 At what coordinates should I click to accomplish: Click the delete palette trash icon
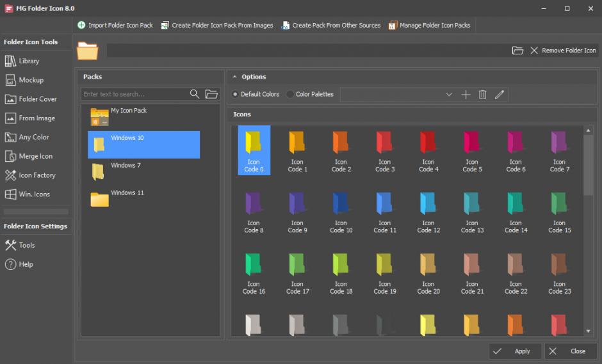(x=483, y=95)
